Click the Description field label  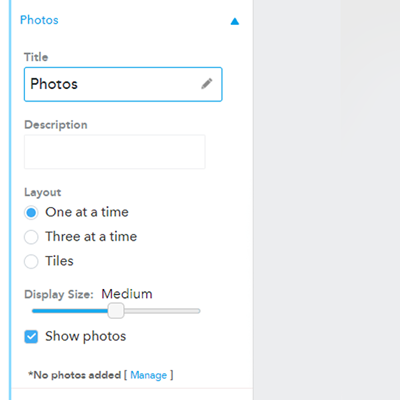[x=56, y=125]
